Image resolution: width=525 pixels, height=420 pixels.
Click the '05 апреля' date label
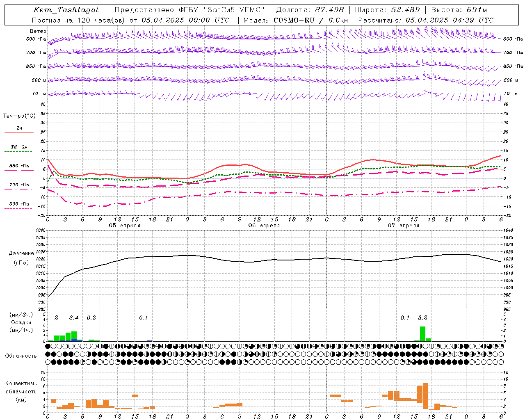(x=124, y=226)
